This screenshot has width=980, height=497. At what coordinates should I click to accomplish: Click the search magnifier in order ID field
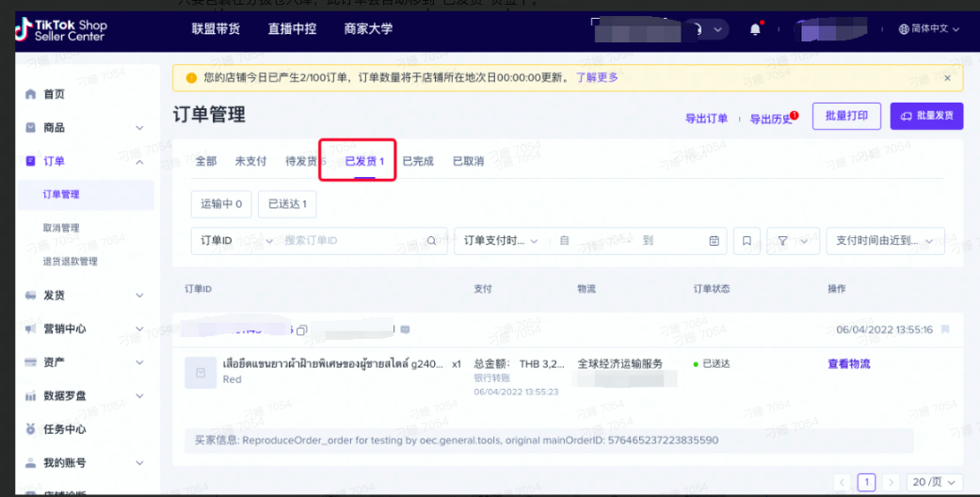click(x=431, y=241)
